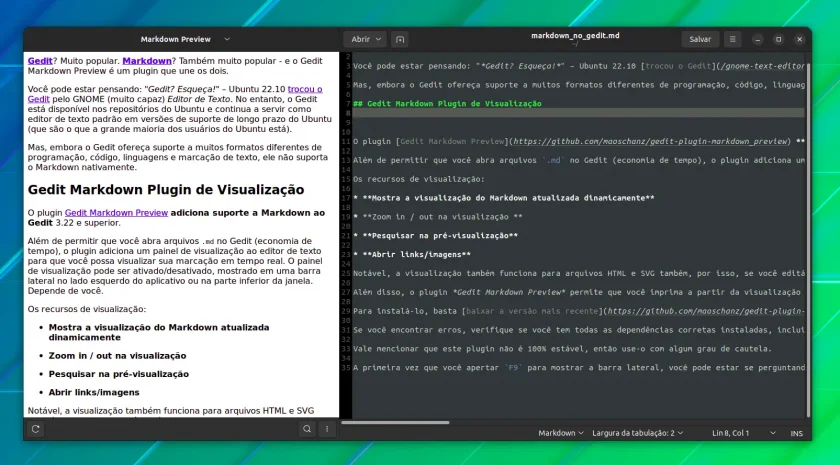The height and width of the screenshot is (465, 840).
Task: Reload the Markdown preview
Action: click(36, 429)
